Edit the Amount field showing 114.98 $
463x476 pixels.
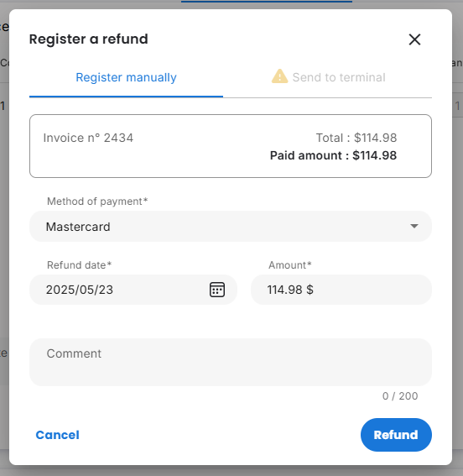pyautogui.click(x=341, y=290)
